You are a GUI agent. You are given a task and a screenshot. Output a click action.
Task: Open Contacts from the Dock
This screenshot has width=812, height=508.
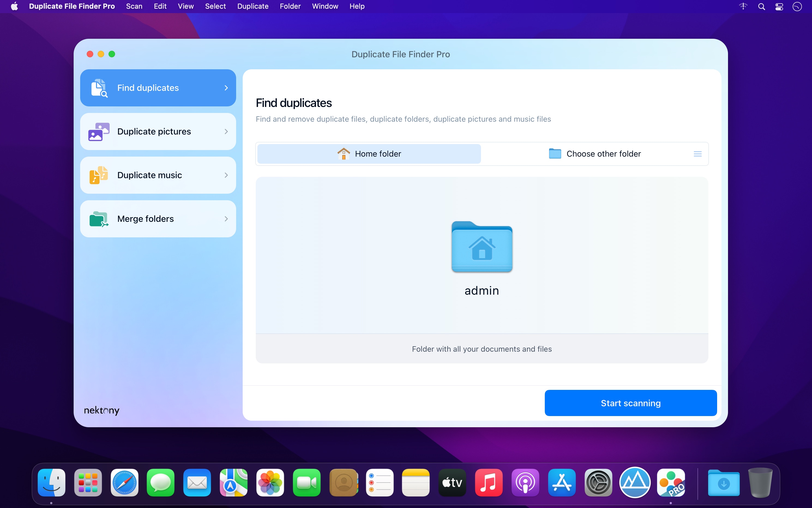tap(343, 482)
